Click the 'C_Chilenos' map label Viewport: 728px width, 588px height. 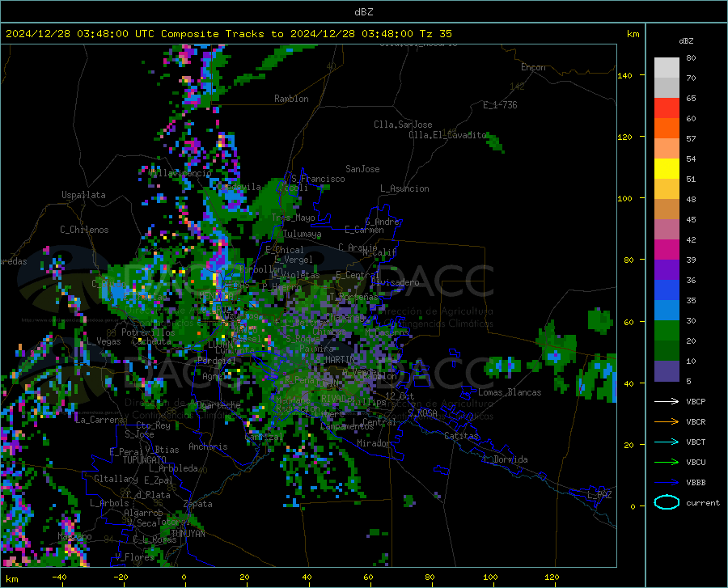click(x=84, y=230)
